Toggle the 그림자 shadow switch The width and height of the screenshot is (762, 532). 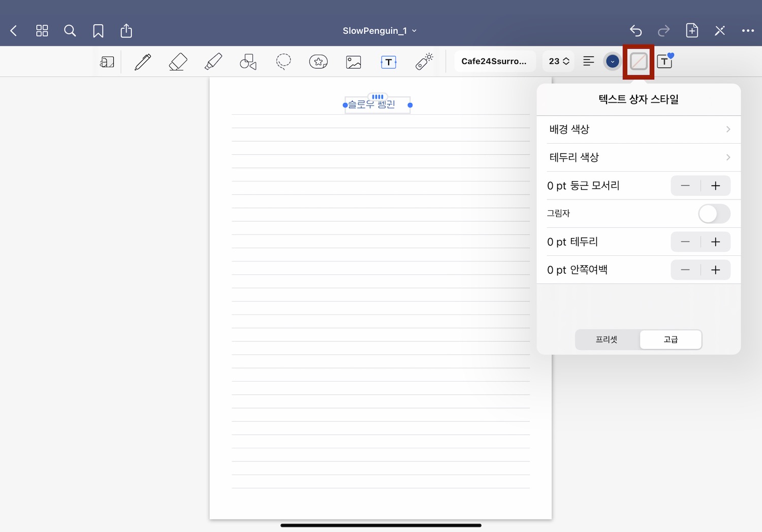[x=714, y=213]
